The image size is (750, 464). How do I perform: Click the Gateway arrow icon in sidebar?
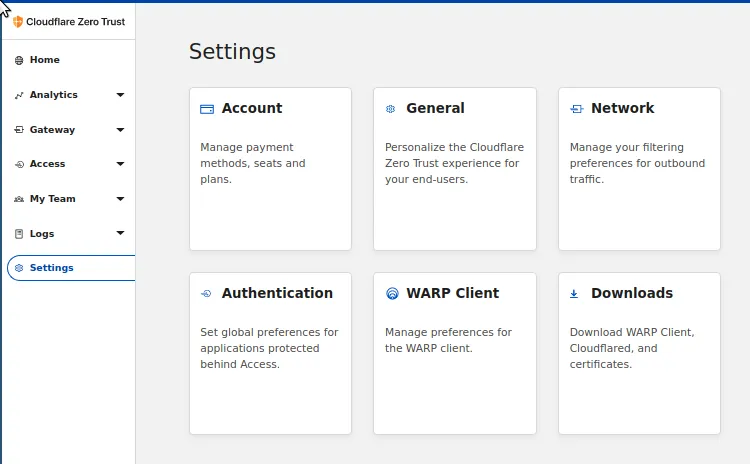pyautogui.click(x=19, y=130)
